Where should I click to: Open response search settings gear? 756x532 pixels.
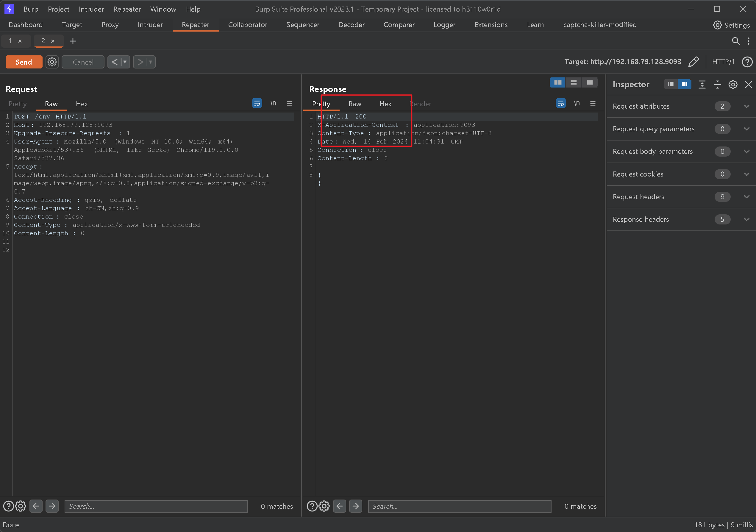click(x=324, y=506)
